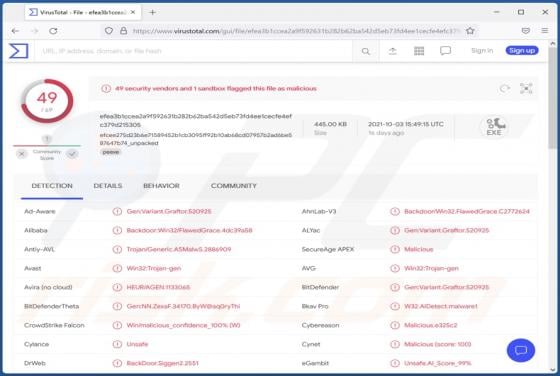Switch to the DETAILS tab

108,186
